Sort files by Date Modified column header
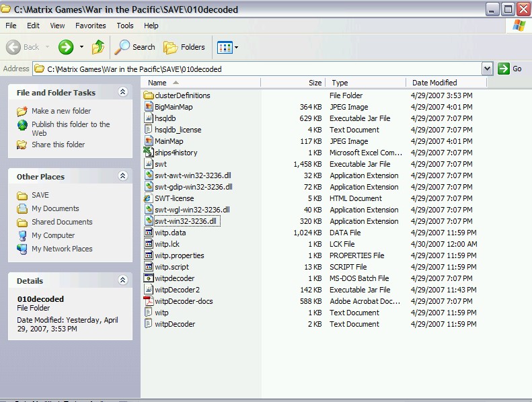 [x=434, y=83]
